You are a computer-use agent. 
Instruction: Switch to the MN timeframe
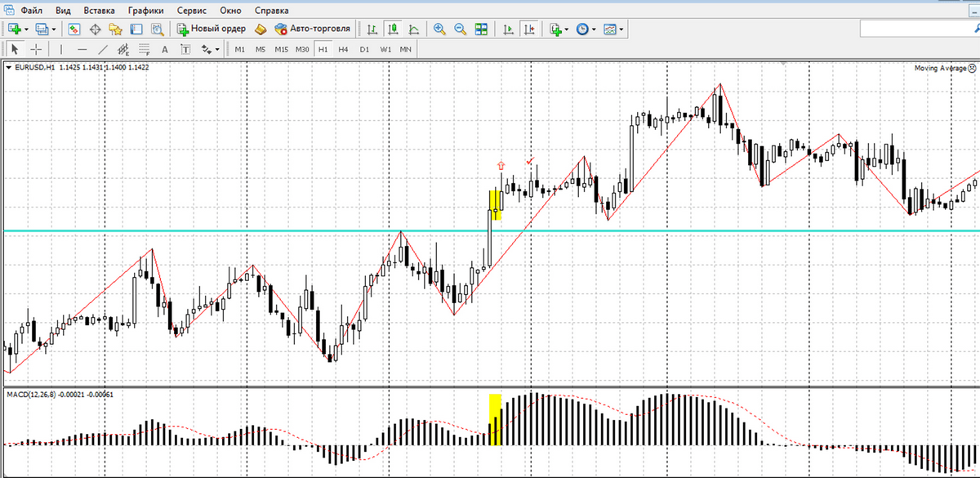click(x=406, y=50)
